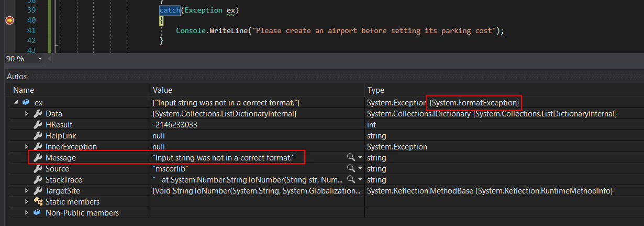Select the TargetSite value text
Screen dimensions: 644x226
point(257,191)
